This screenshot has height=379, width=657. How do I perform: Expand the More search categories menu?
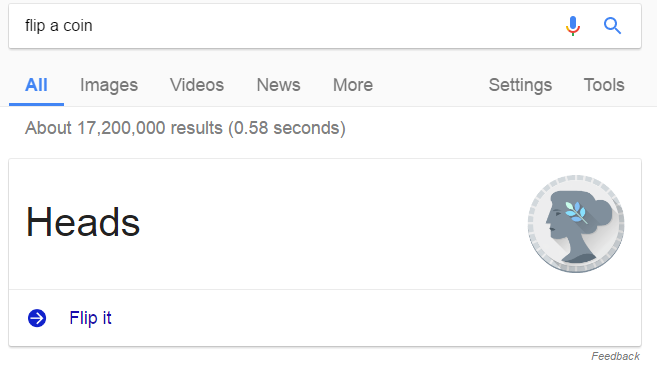coord(353,85)
